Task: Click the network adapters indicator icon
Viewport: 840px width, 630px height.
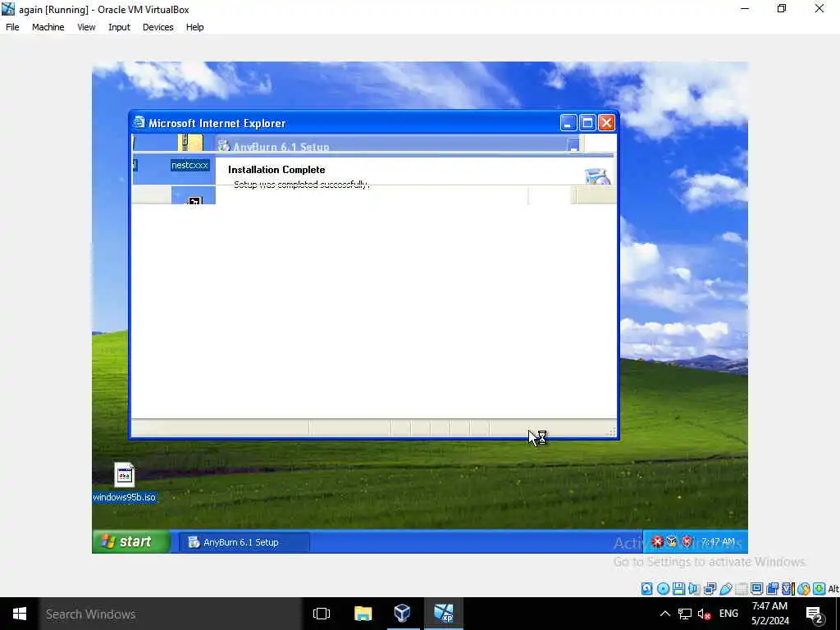Action: 710,589
